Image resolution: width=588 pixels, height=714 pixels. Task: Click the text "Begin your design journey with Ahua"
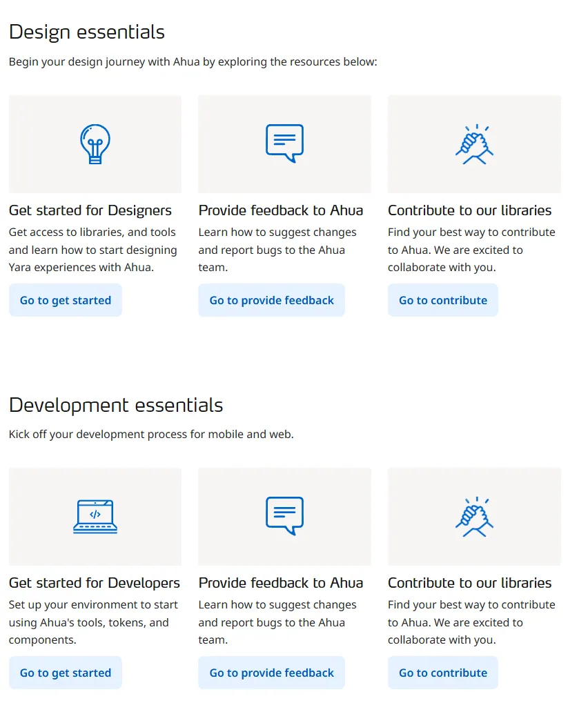104,61
